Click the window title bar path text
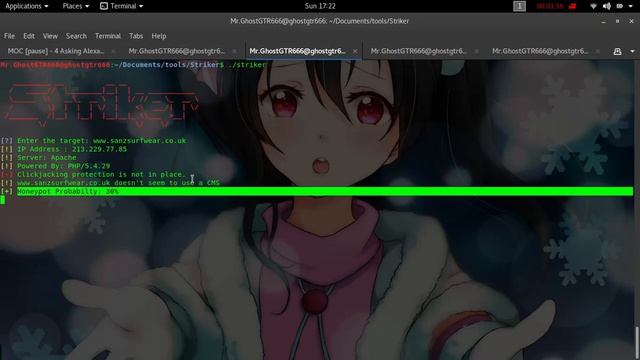640x360 pixels. point(320,21)
